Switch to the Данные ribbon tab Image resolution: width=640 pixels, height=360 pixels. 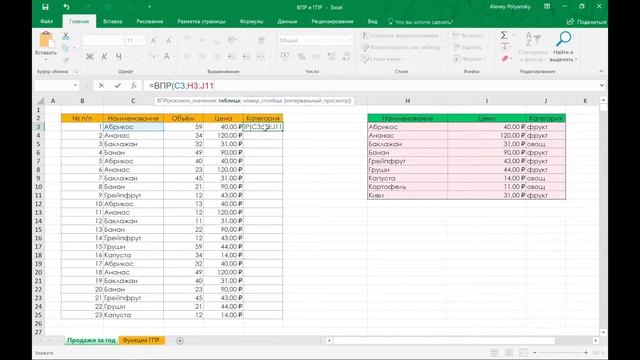(287, 21)
